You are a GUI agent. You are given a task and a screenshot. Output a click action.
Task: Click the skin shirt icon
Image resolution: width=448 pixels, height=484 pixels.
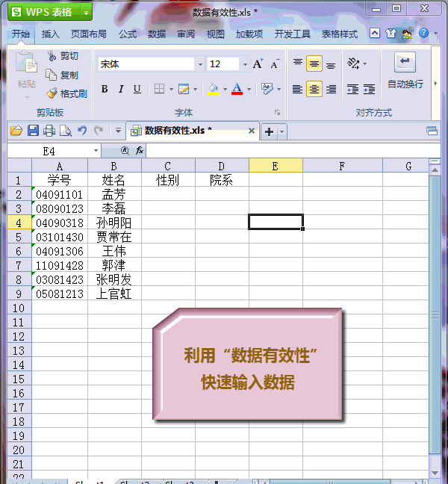coord(391,33)
